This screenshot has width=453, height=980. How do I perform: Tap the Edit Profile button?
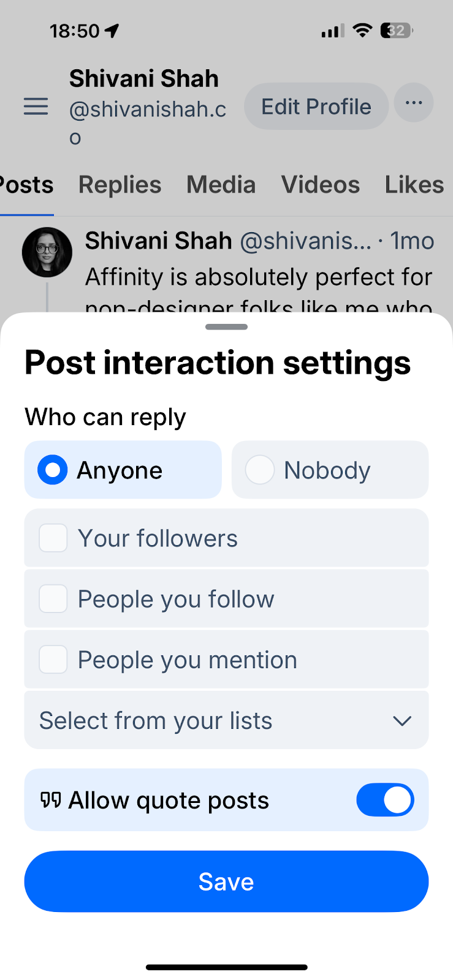point(316,107)
